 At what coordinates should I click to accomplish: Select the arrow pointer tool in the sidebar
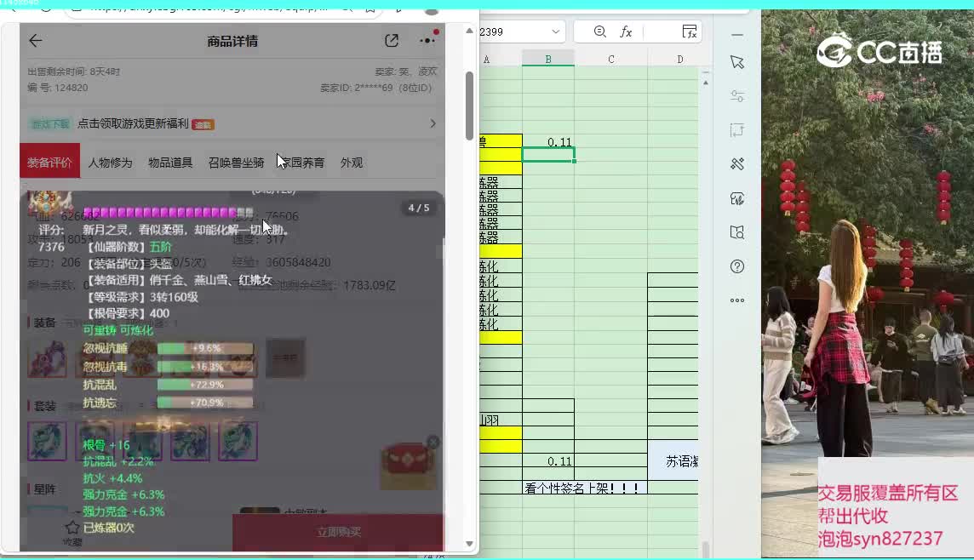(737, 62)
